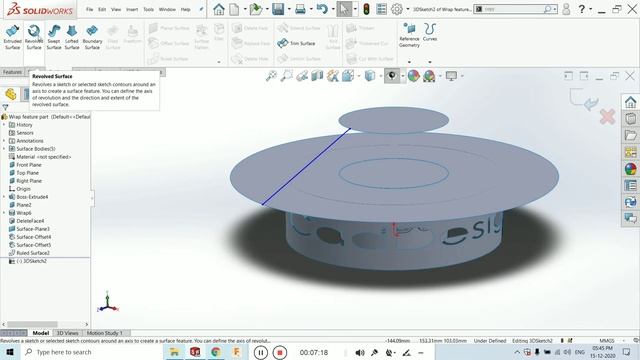Click the Trim Surface tool

coord(296,43)
